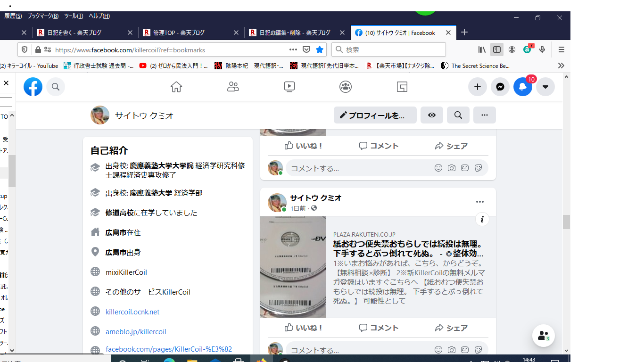The height and width of the screenshot is (362, 644).
Task: Open the ブックマーク(B) menu
Action: [43, 16]
